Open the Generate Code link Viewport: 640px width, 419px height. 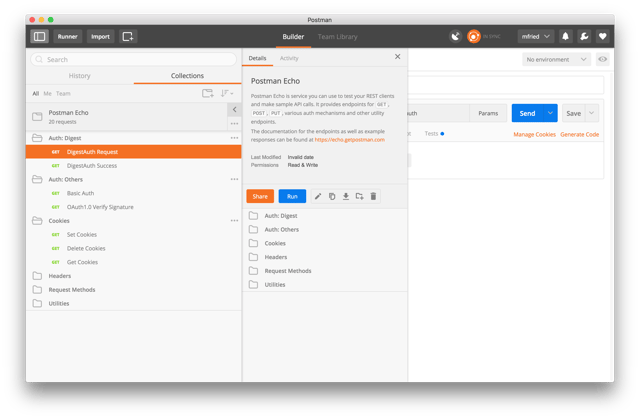(x=580, y=134)
